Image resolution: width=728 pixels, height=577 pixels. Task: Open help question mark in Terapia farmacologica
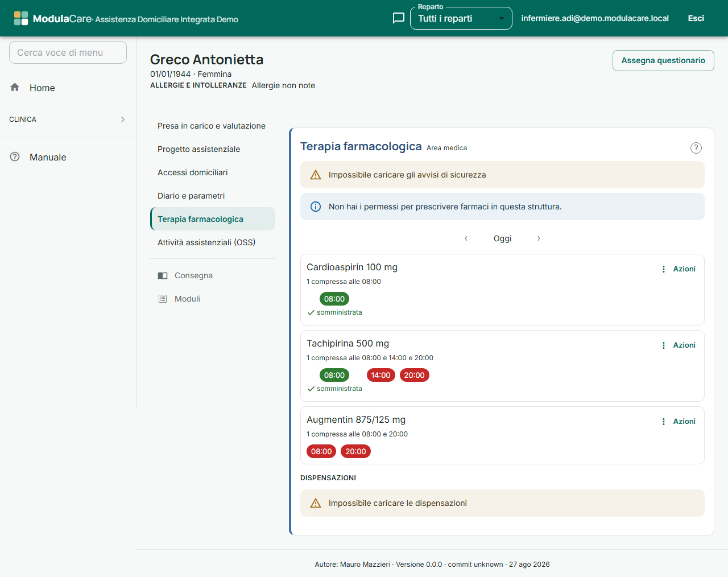(x=696, y=148)
